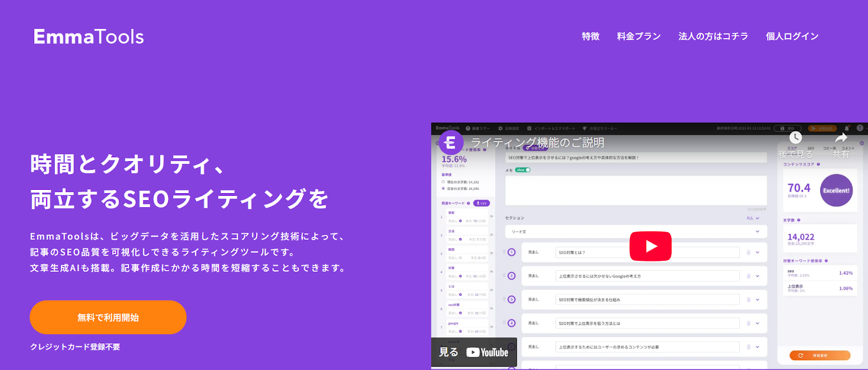
Task: Select 目安の文字数 radio button in preview
Action: 443,189
